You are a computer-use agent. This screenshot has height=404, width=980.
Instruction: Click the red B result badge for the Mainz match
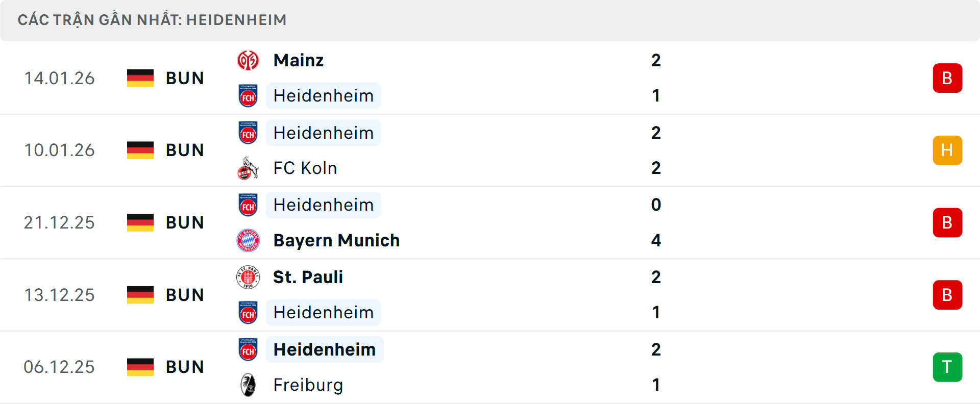pyautogui.click(x=947, y=78)
